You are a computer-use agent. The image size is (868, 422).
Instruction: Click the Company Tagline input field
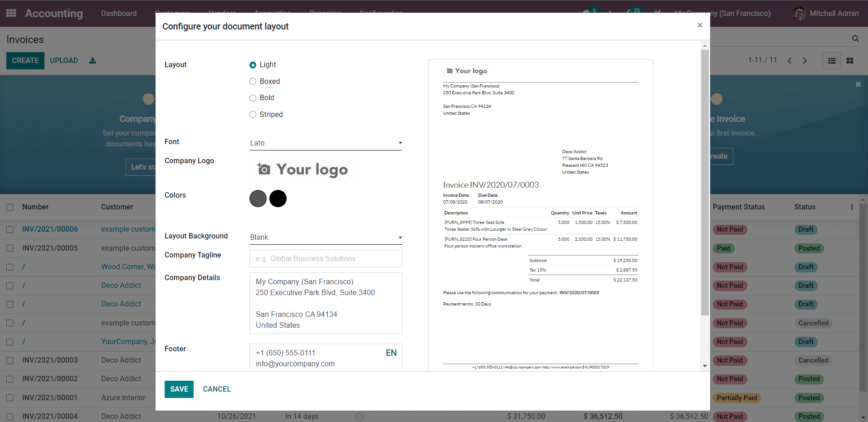point(326,259)
